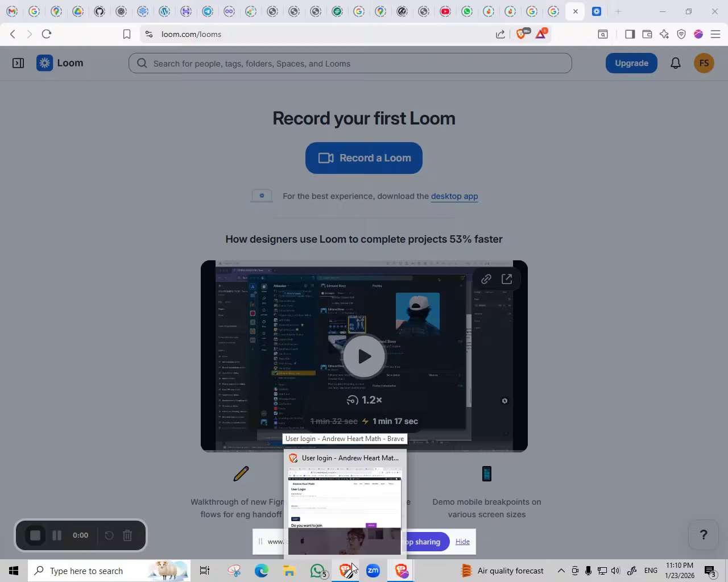Open WhatsApp from taskbar
Screen dimensions: 728x582
pos(317,571)
